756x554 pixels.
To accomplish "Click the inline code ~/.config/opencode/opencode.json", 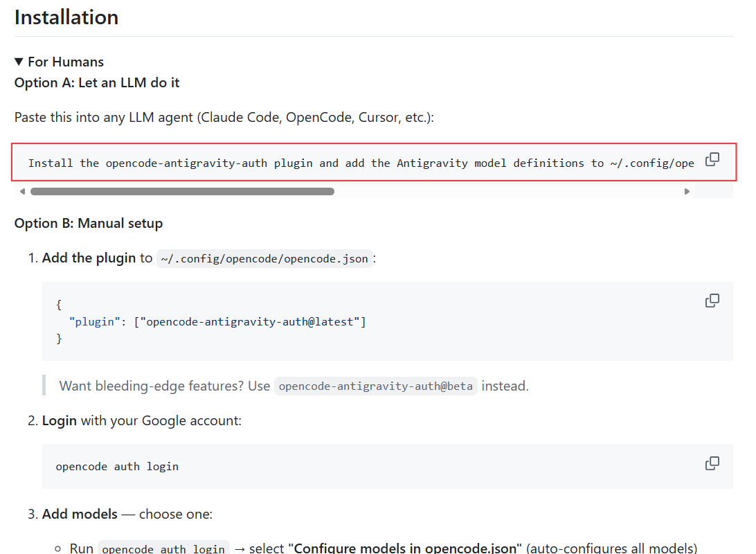I will (x=264, y=259).
